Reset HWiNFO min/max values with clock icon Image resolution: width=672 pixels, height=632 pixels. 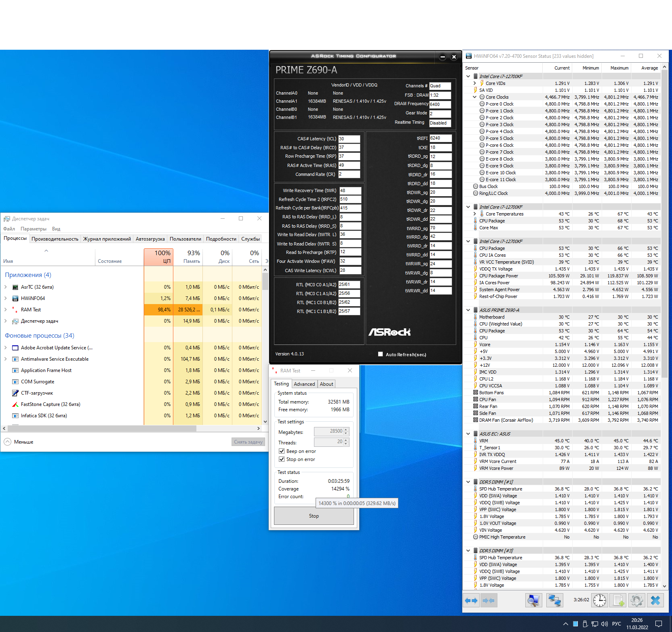[x=600, y=600]
